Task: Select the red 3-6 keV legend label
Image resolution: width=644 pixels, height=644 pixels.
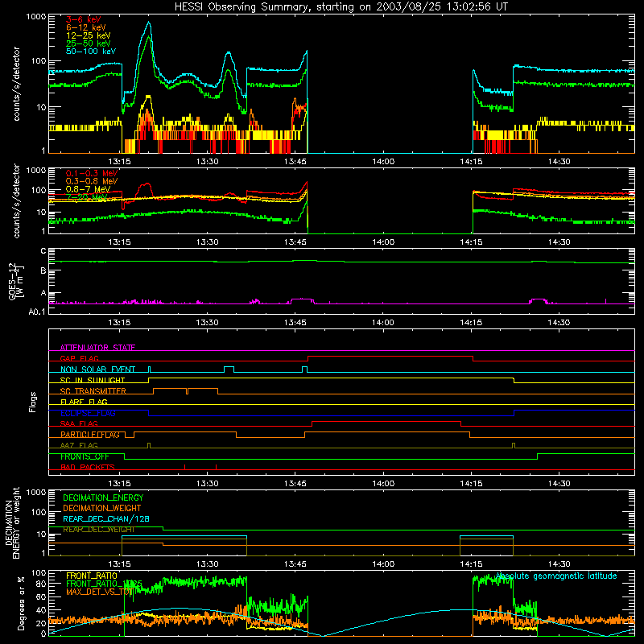Action: (x=84, y=19)
